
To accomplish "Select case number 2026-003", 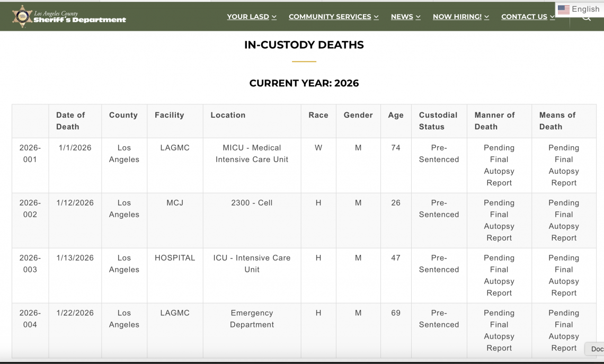I will click(x=30, y=264).
